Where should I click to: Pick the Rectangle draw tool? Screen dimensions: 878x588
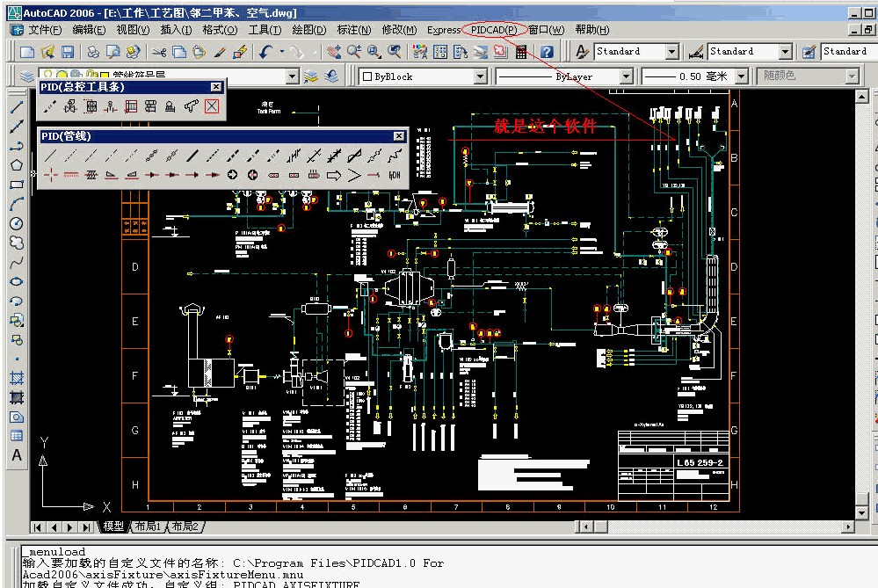[x=17, y=185]
